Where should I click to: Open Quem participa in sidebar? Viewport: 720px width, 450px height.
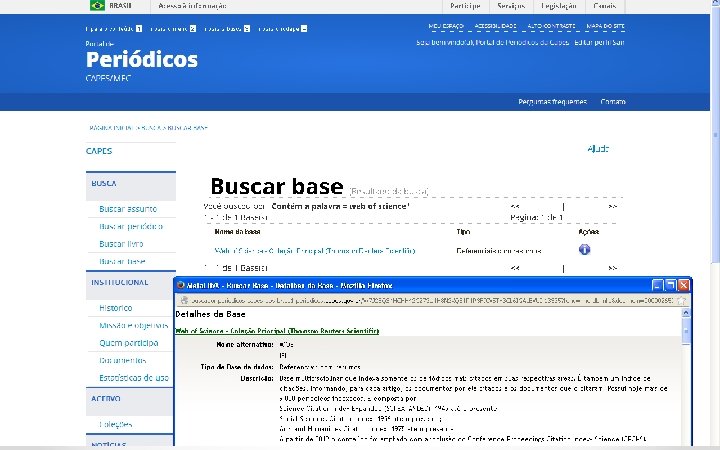(129, 343)
